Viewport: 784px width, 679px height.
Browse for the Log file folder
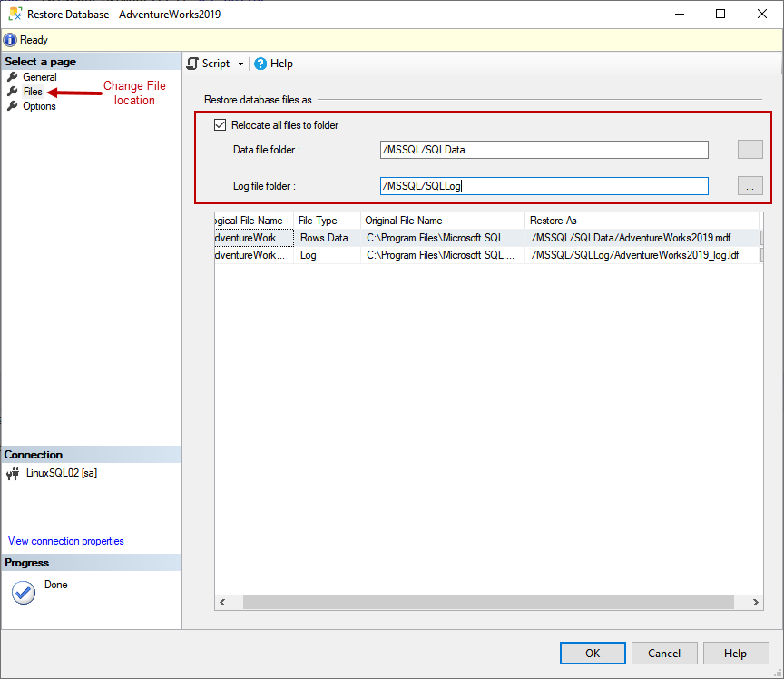(x=750, y=186)
